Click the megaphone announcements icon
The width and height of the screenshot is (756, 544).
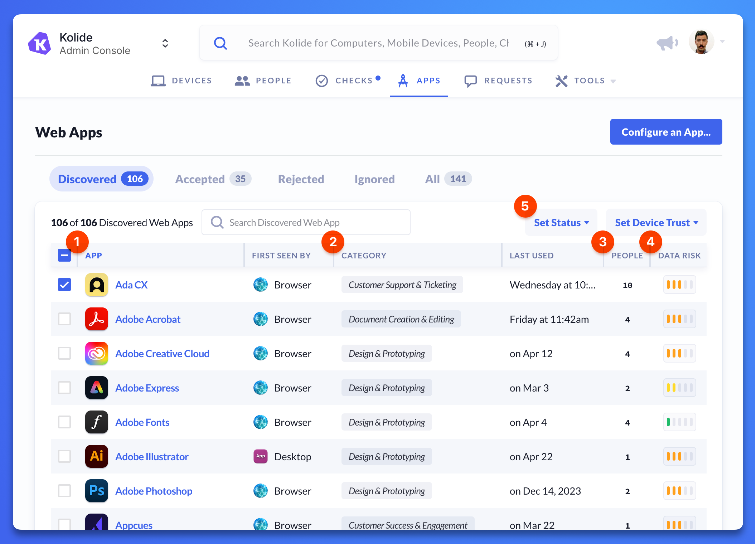pyautogui.click(x=667, y=43)
